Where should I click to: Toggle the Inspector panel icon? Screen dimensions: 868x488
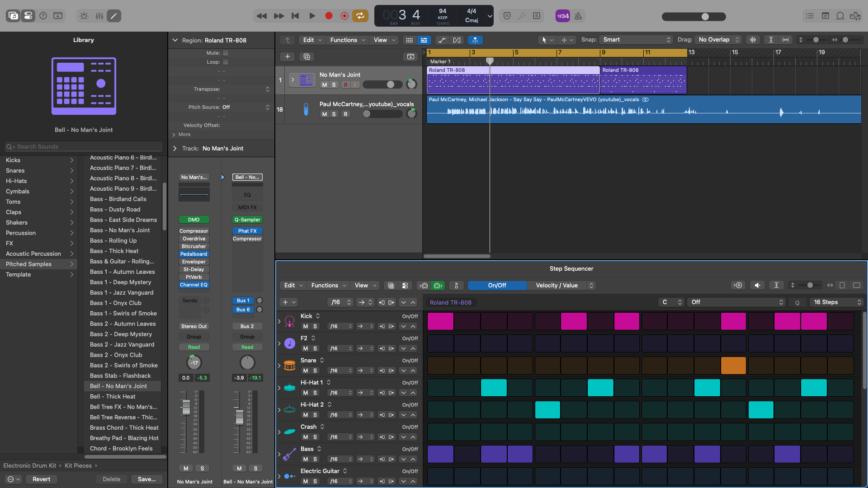pos(28,16)
